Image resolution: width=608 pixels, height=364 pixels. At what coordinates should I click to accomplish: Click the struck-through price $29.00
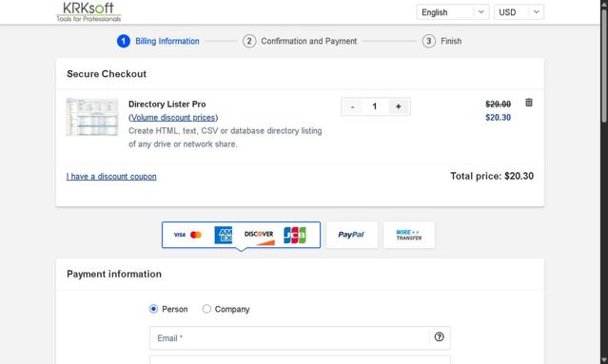click(499, 105)
